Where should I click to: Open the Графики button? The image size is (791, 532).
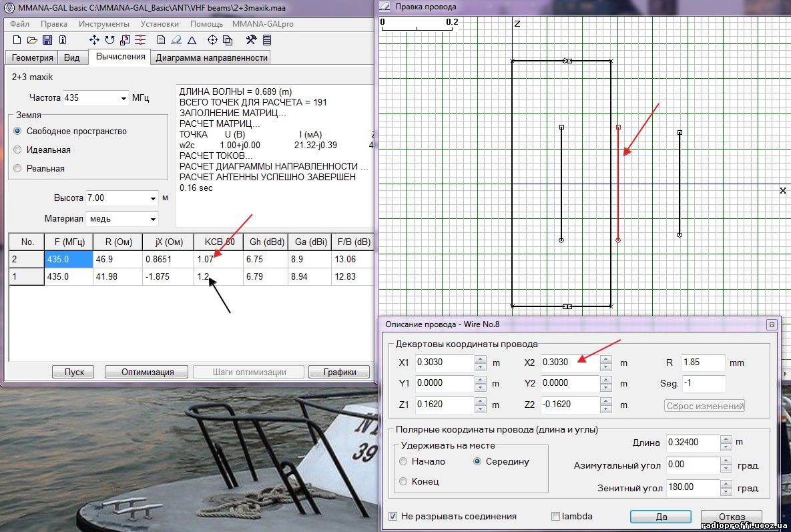pyautogui.click(x=340, y=372)
